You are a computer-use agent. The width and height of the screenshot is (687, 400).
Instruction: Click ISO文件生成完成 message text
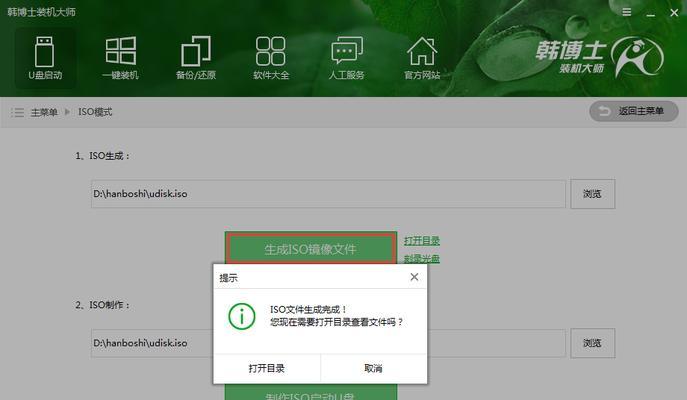(x=309, y=310)
